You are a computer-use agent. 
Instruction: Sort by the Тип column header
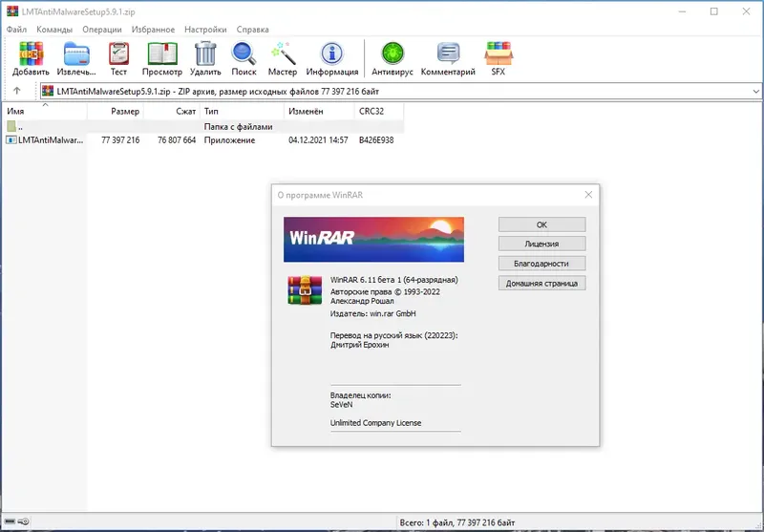coord(243,111)
